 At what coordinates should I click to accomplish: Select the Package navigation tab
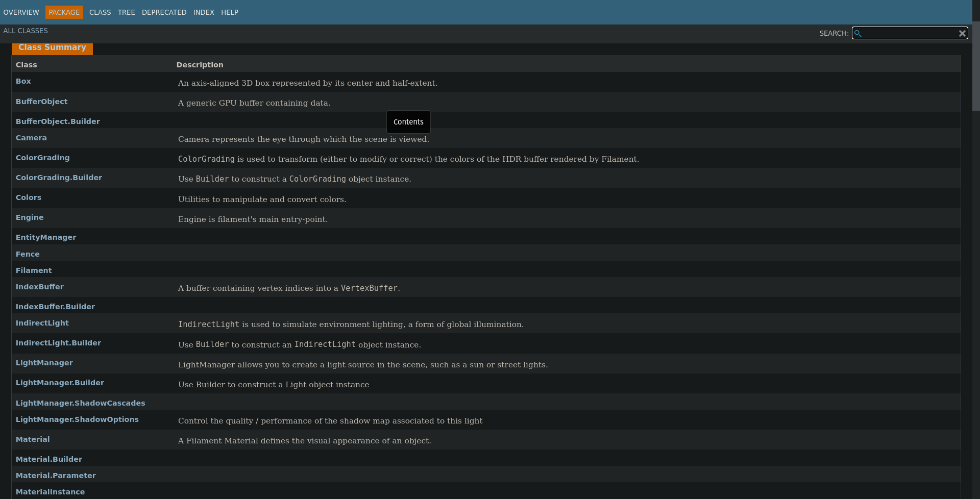click(64, 12)
